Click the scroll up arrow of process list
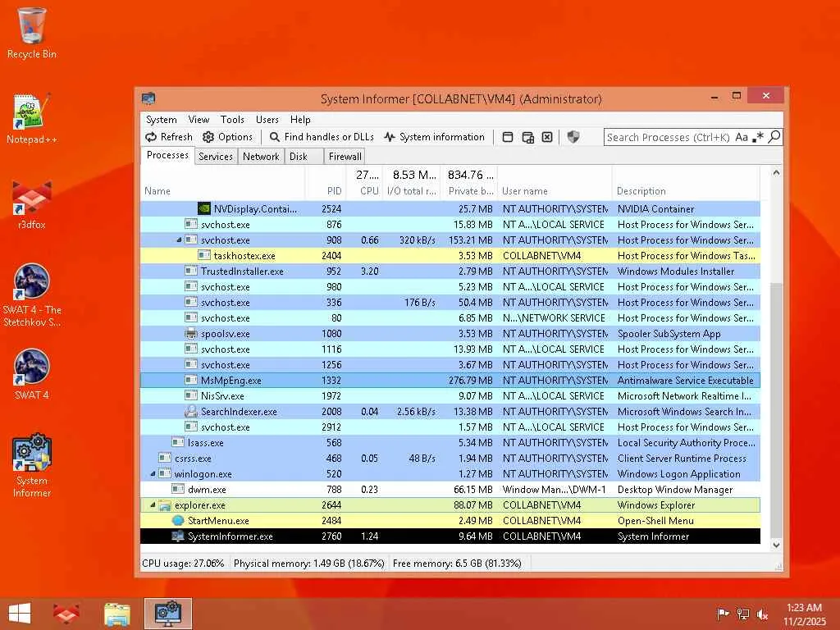This screenshot has width=840, height=630. tap(776, 172)
